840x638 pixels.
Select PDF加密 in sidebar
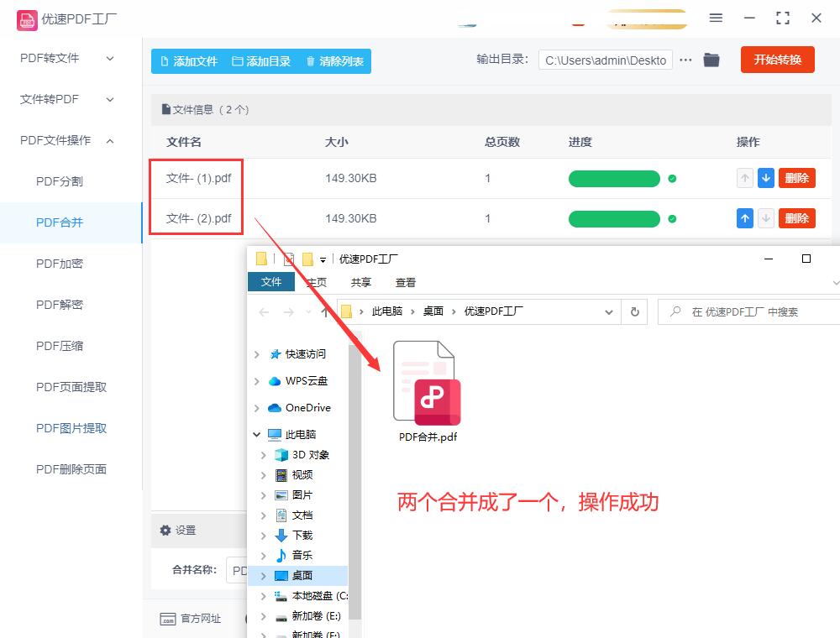pos(60,264)
